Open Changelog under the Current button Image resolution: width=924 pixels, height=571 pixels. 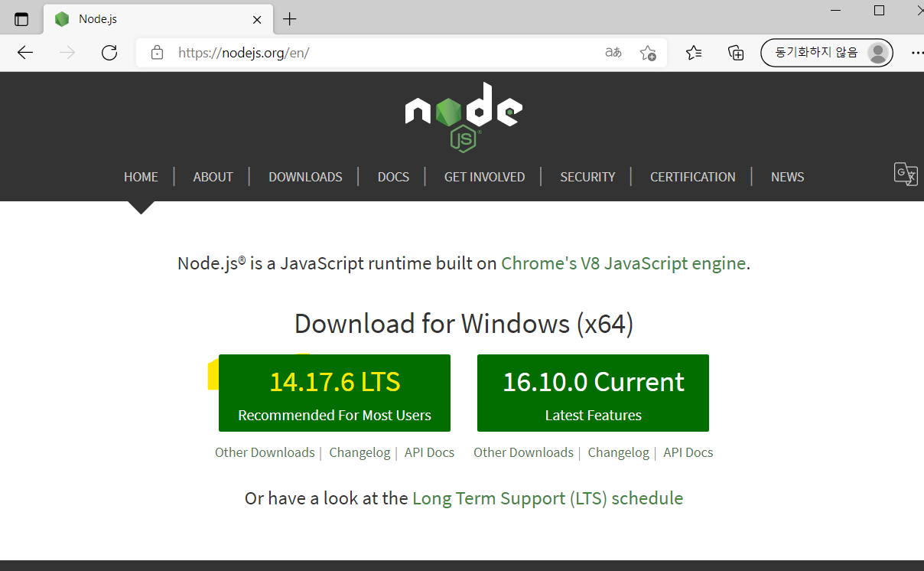[618, 452]
